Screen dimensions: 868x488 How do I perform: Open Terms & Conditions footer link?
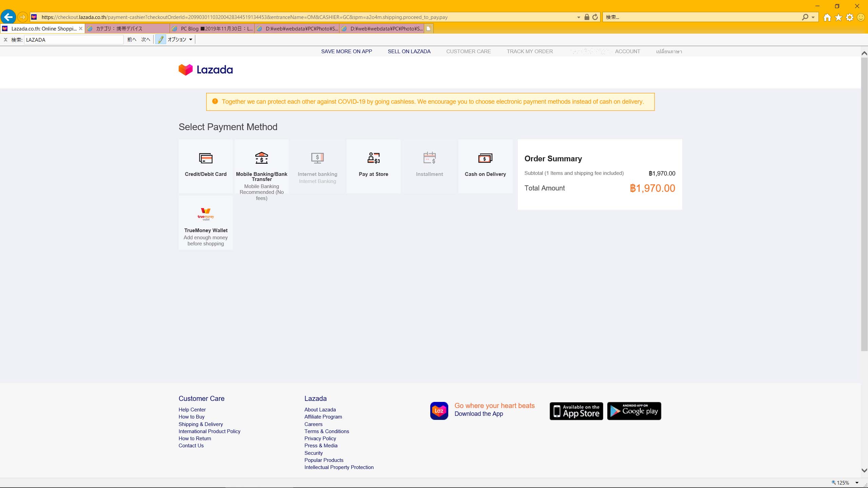click(x=327, y=431)
